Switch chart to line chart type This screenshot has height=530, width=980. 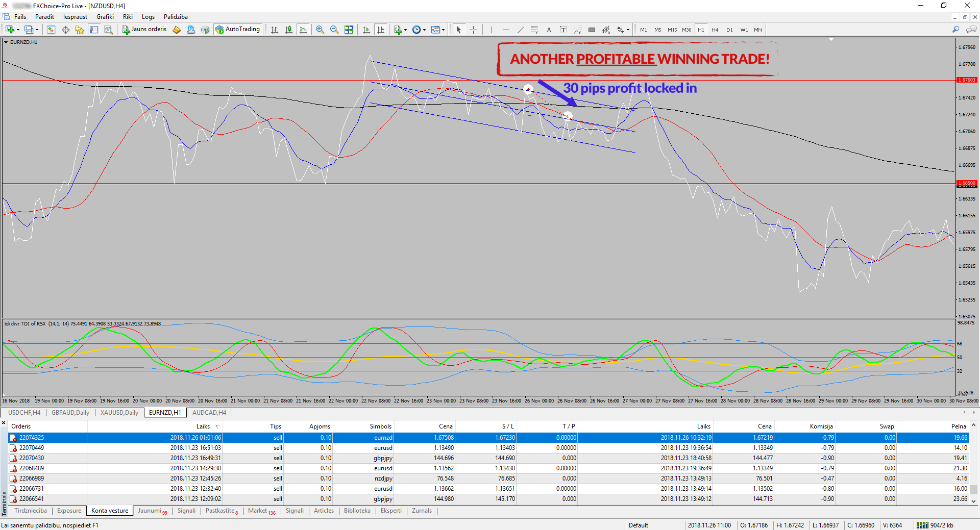coord(303,30)
